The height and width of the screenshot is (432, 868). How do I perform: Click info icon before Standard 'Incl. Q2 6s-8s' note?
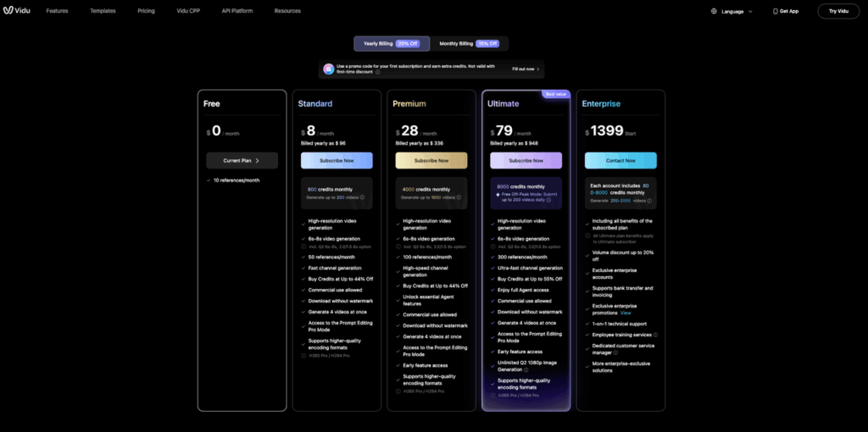[x=303, y=246]
